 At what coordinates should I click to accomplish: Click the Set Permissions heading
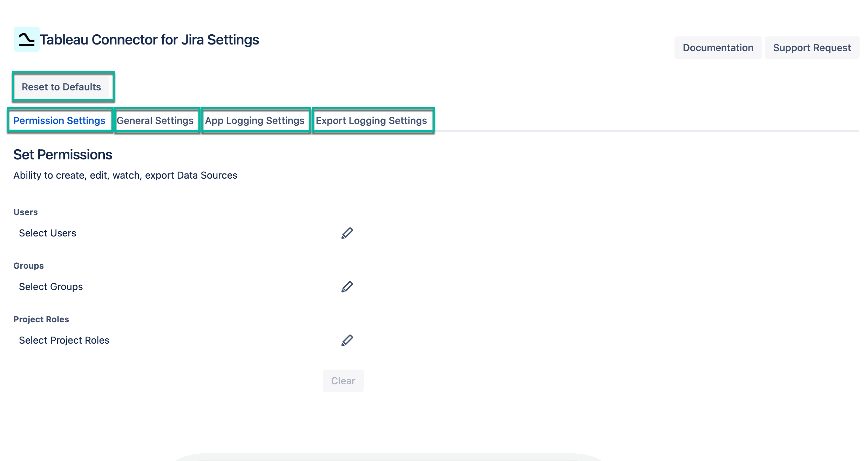62,154
